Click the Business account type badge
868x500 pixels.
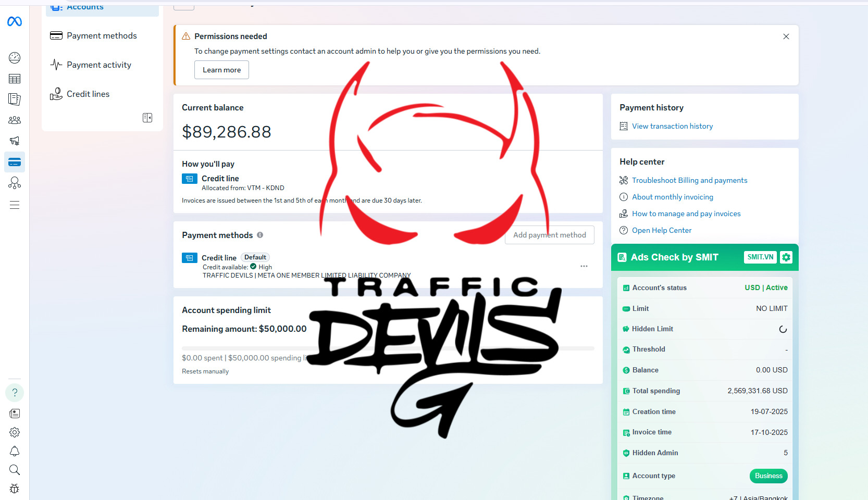pyautogui.click(x=768, y=476)
